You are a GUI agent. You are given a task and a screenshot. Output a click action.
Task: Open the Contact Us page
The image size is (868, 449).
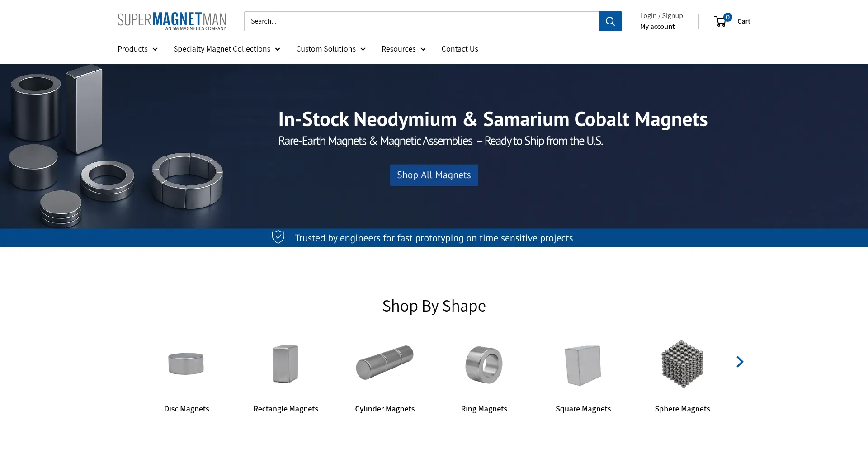(x=459, y=49)
